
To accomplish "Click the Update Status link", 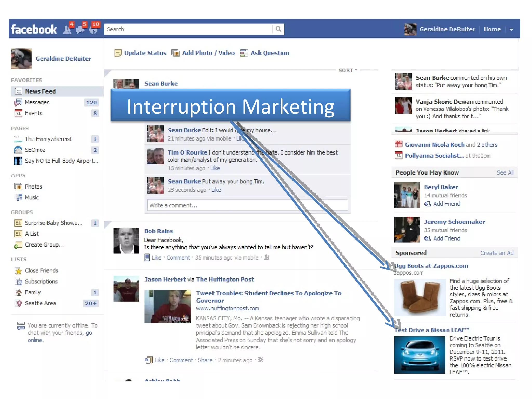I will [145, 53].
